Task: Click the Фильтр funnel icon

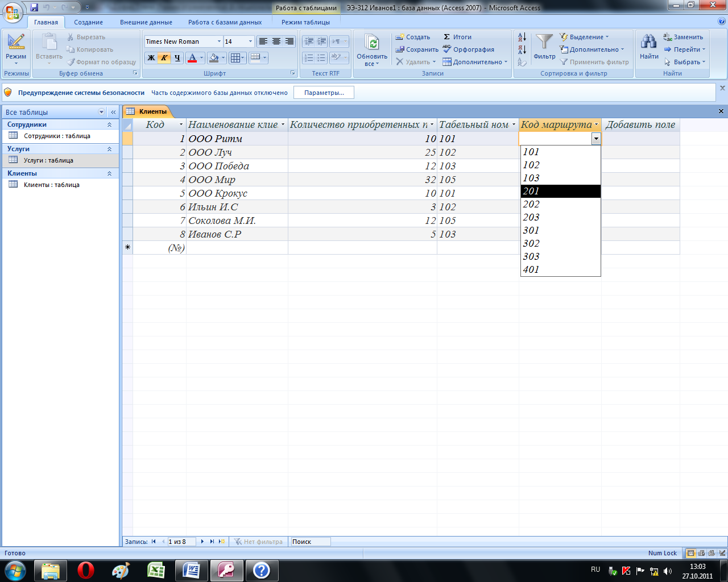Action: click(x=544, y=47)
